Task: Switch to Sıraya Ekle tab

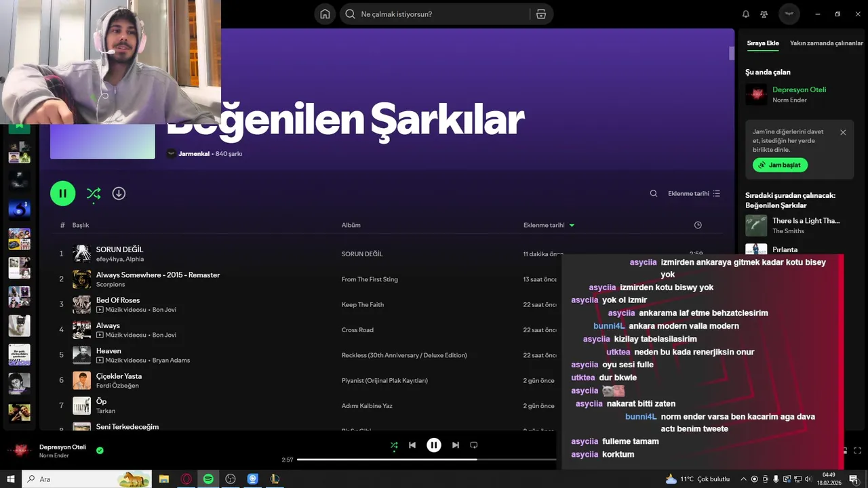Action: click(763, 43)
